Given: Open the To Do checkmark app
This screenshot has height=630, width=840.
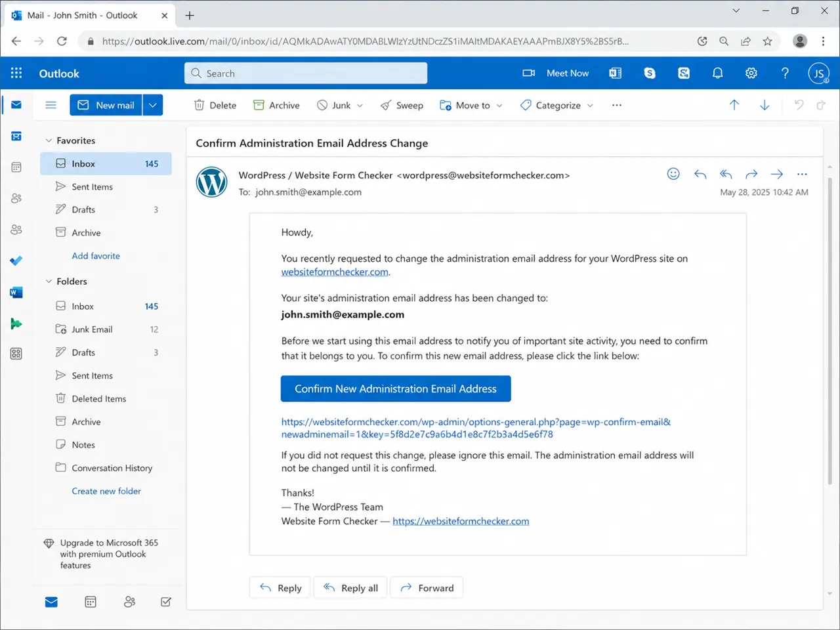Looking at the screenshot, I should (x=16, y=261).
